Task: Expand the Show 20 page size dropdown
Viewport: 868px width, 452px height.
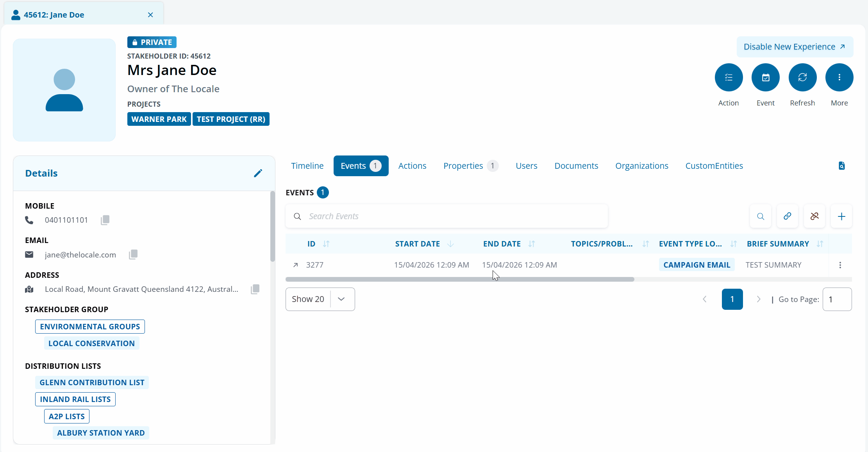Action: coord(341,299)
